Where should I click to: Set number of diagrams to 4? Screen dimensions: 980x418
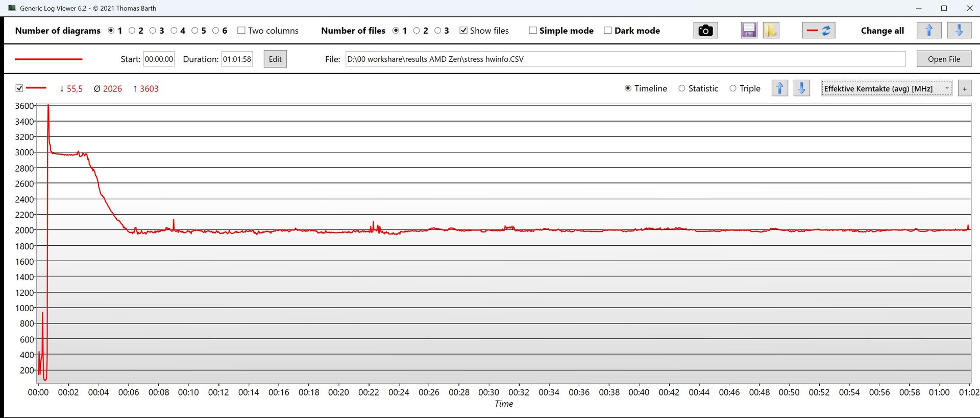(x=174, y=31)
